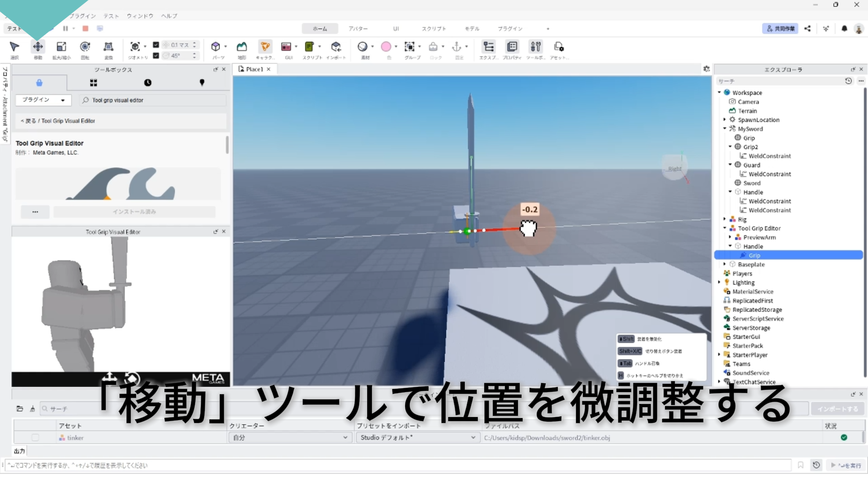Open the Explorer toggle icon in toolbar
Screen dimensions: 868x488
click(488, 47)
